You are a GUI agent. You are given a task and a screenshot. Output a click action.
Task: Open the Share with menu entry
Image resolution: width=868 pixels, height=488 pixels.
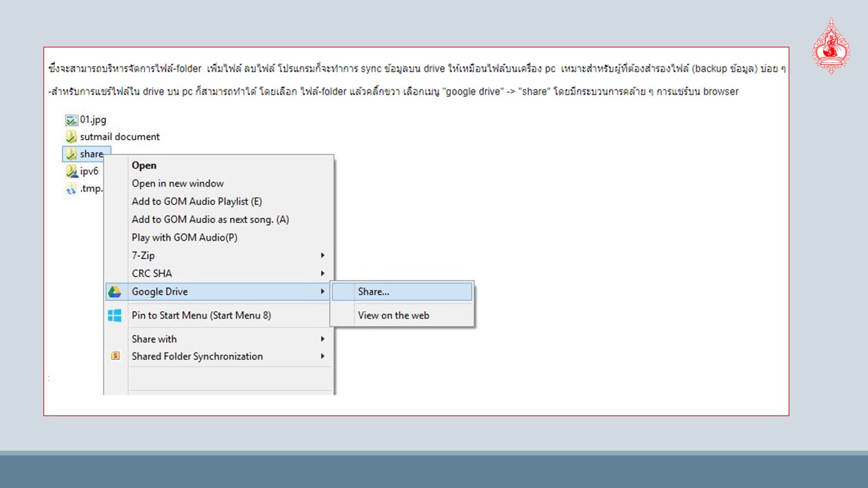coord(218,339)
